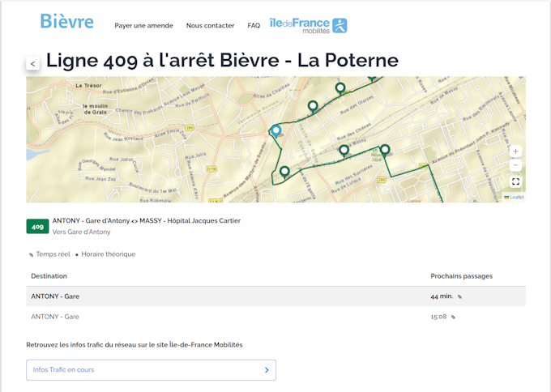Viewport: 551px width, 392px height.
Task: Click the real-time icon next to 15:08
Action: (x=454, y=317)
